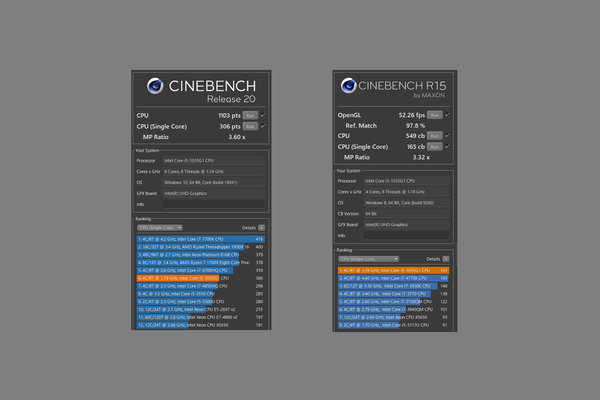Select the Core i5-3317U ranking row in R15
This screenshot has width=600, height=400.
(393, 325)
